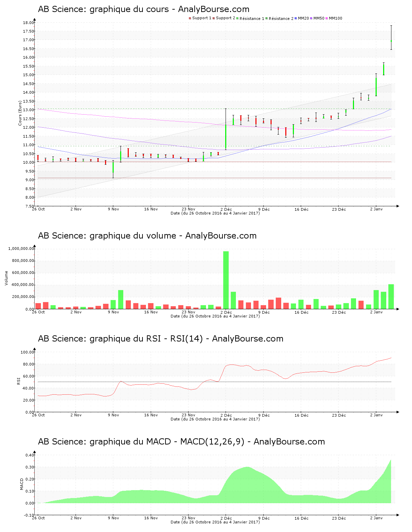Click the pink MM100 legend swatch

click(x=327, y=18)
